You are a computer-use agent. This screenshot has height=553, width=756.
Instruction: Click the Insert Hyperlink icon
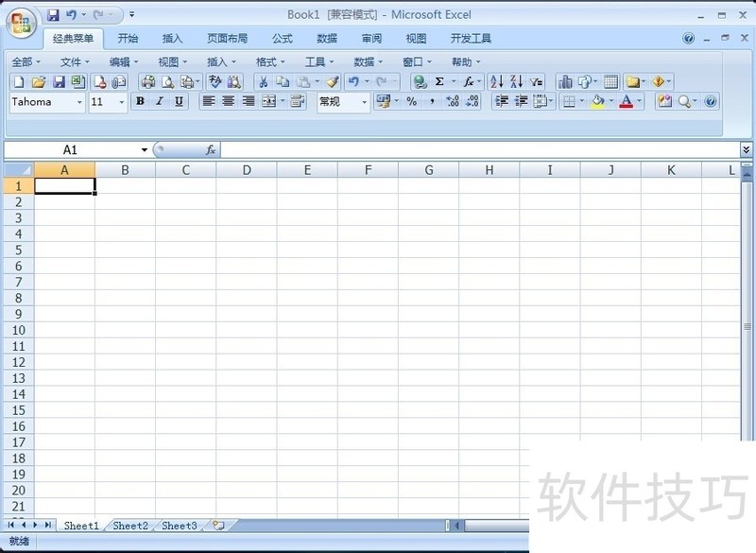418,82
